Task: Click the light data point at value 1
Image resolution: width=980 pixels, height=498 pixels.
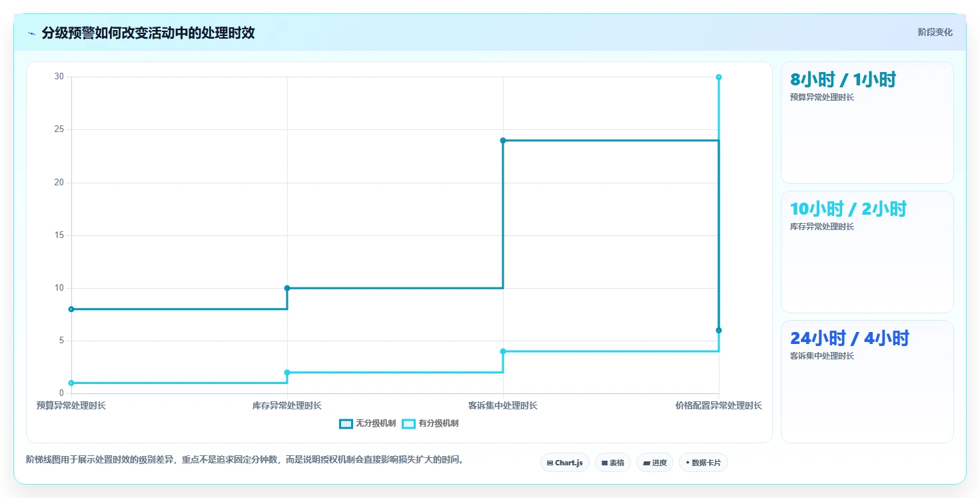Action: [71, 383]
